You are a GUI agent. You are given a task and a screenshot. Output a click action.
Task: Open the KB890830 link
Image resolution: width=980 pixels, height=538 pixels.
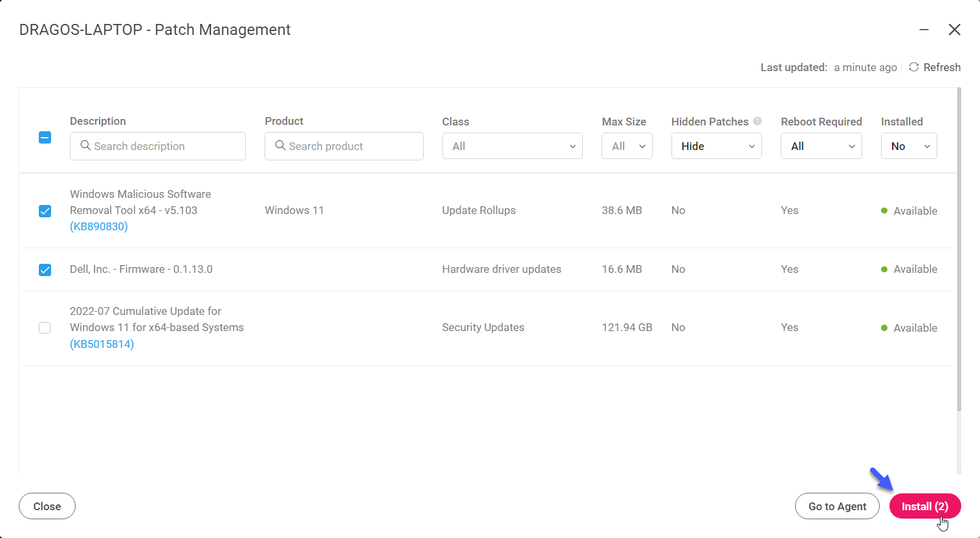pyautogui.click(x=99, y=226)
